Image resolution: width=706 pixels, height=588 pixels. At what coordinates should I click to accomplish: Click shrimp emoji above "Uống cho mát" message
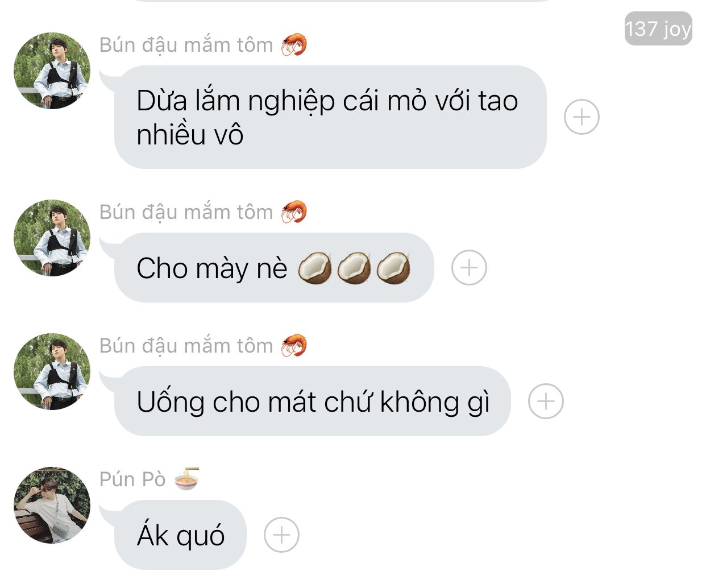(x=294, y=345)
